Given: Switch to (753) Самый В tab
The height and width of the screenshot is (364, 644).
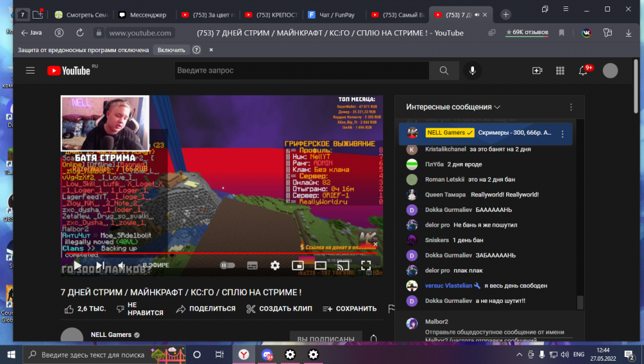Looking at the screenshot, I should click(x=399, y=15).
